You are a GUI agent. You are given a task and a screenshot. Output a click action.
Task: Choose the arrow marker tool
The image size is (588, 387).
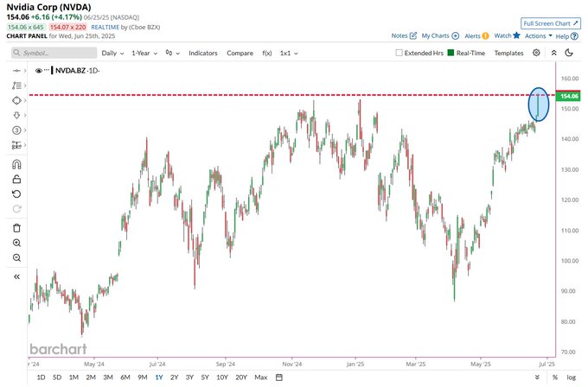tap(16, 116)
